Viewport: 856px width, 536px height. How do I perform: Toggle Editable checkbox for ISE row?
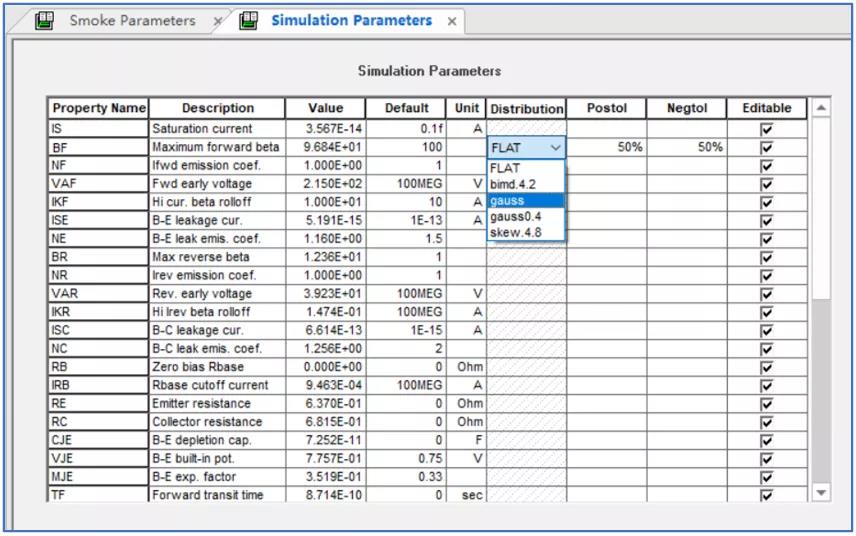(x=766, y=221)
